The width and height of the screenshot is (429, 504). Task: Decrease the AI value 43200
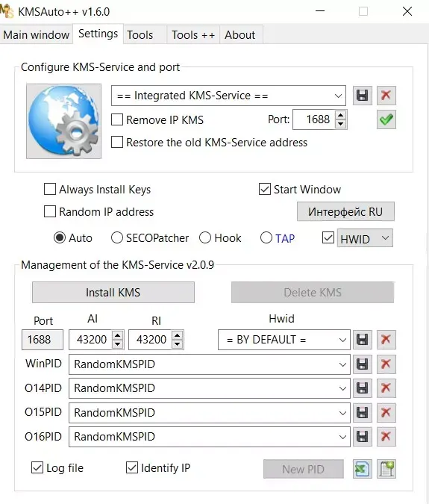(x=118, y=344)
